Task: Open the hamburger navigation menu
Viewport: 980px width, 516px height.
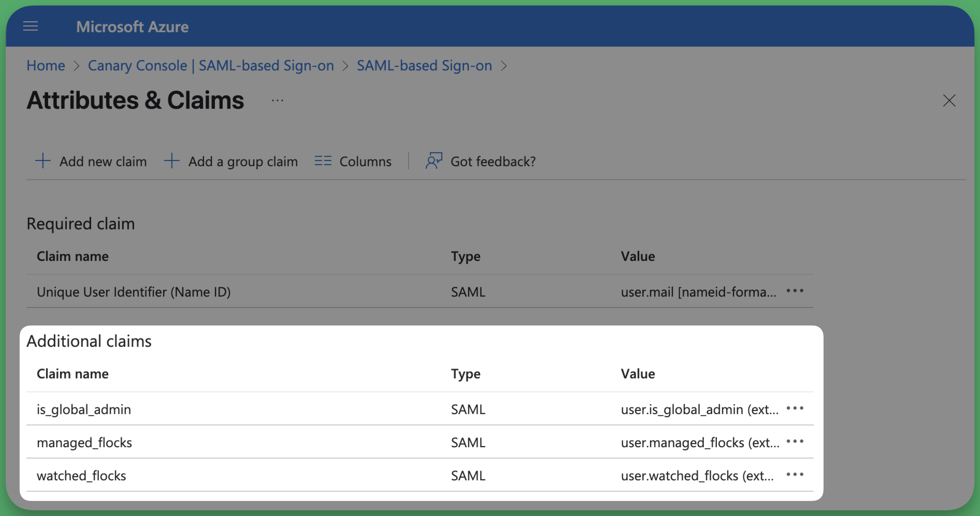Action: (x=31, y=26)
